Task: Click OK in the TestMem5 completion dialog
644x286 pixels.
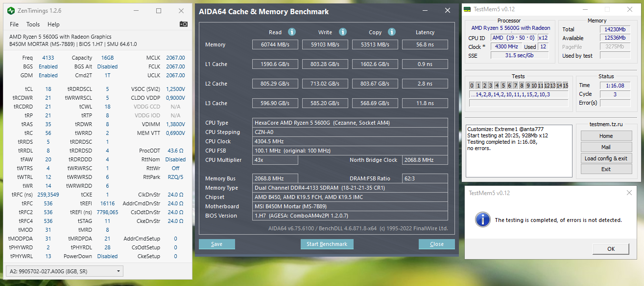Action: pos(611,249)
